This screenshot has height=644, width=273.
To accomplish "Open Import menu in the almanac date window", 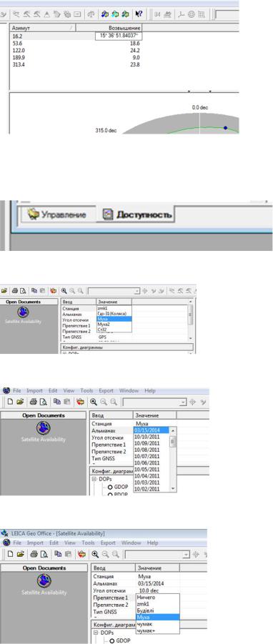I will point(35,390).
